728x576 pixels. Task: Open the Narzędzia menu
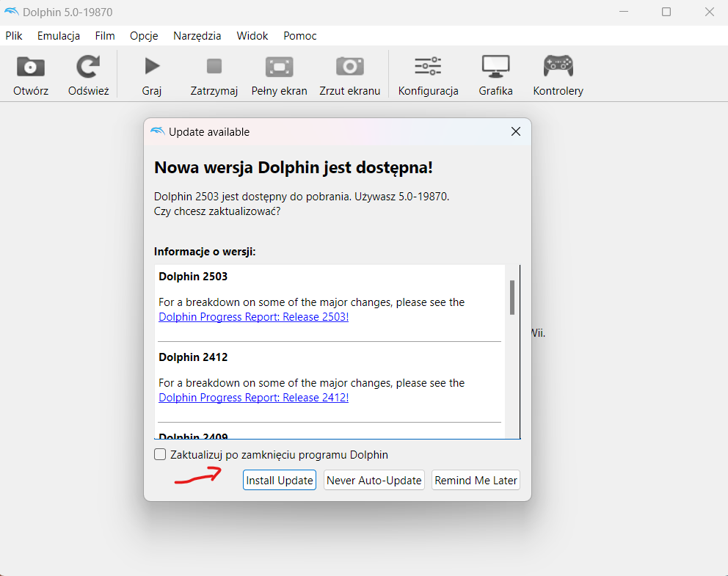197,36
